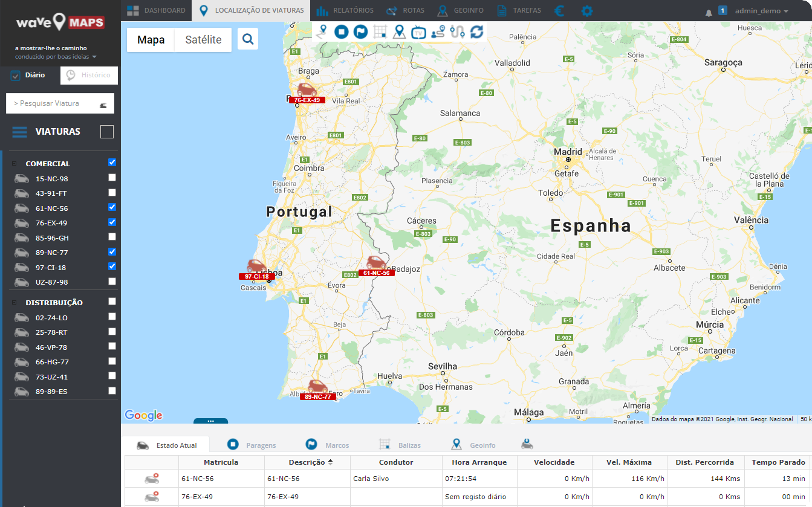The width and height of the screenshot is (812, 507).
Task: Click the refresh arrows icon in map toolbar
Action: 476,32
